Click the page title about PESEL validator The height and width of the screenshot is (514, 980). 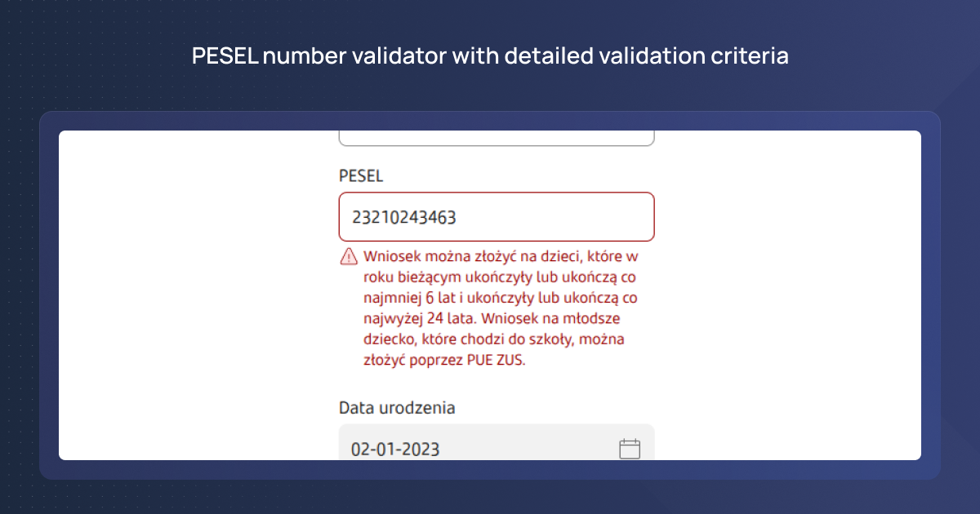[x=490, y=56]
